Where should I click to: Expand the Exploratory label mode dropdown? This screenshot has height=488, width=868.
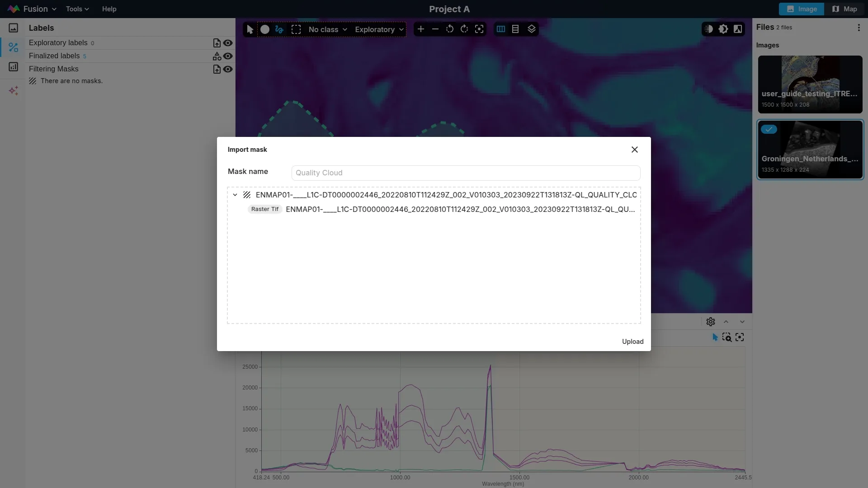pyautogui.click(x=379, y=29)
